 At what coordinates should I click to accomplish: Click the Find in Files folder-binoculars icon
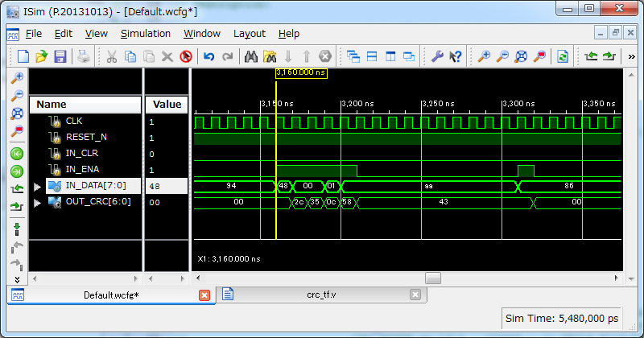tap(270, 56)
